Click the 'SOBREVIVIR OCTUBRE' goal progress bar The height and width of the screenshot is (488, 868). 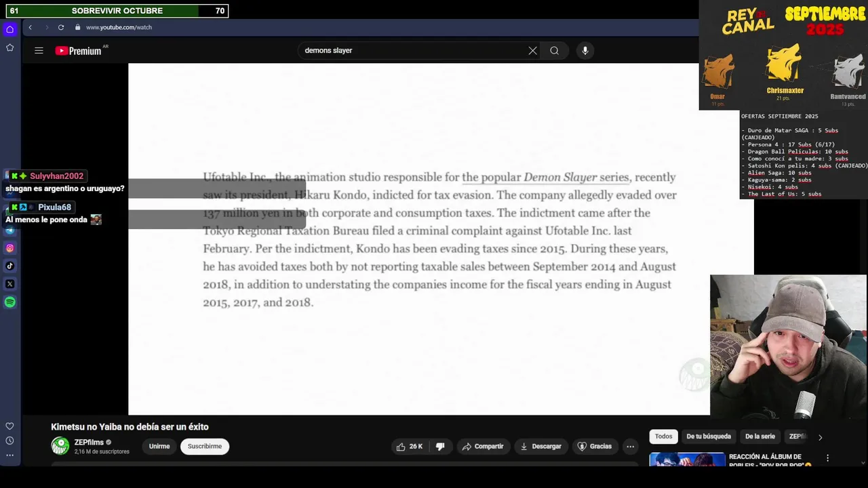tap(117, 11)
